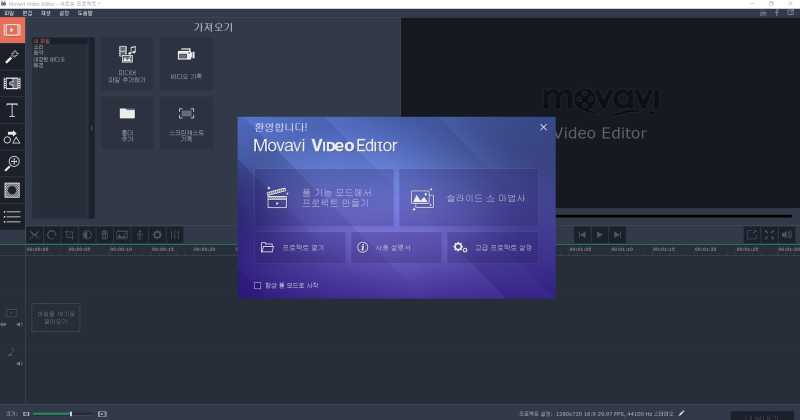Open the Filters magic wand tab
Viewport: 800px width, 420px height.
click(x=12, y=57)
